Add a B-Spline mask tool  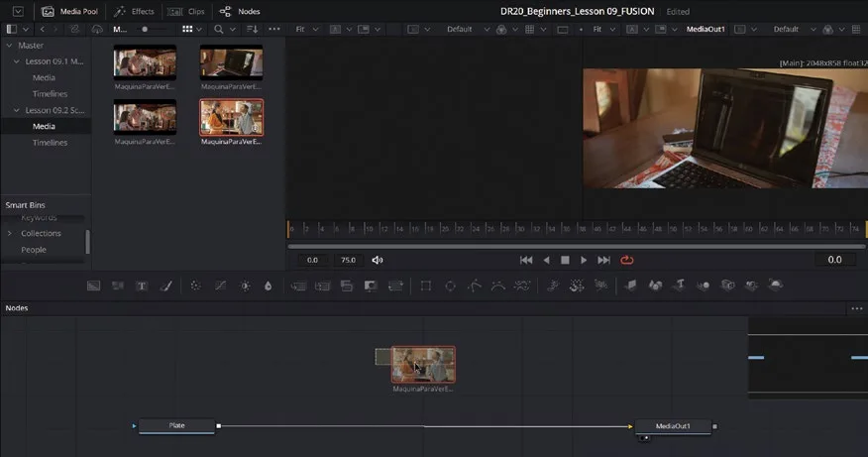[x=498, y=286]
